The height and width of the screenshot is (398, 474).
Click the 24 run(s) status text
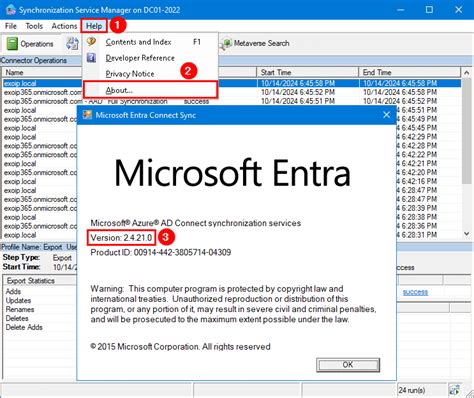click(x=412, y=390)
